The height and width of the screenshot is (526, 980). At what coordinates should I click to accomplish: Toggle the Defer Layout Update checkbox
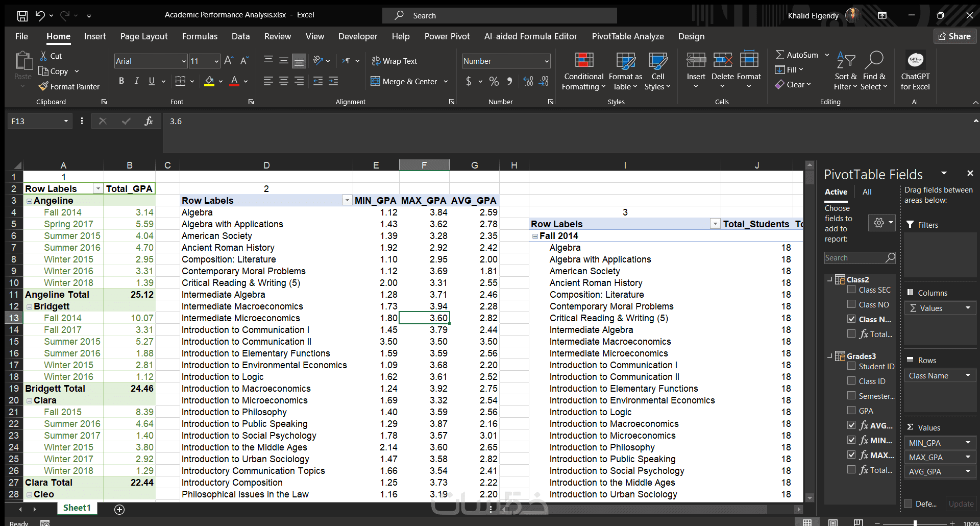(x=909, y=504)
